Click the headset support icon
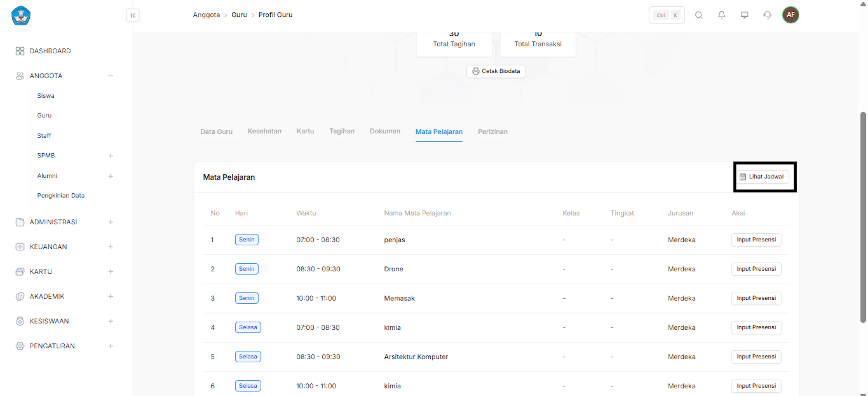The width and height of the screenshot is (868, 396). (767, 15)
